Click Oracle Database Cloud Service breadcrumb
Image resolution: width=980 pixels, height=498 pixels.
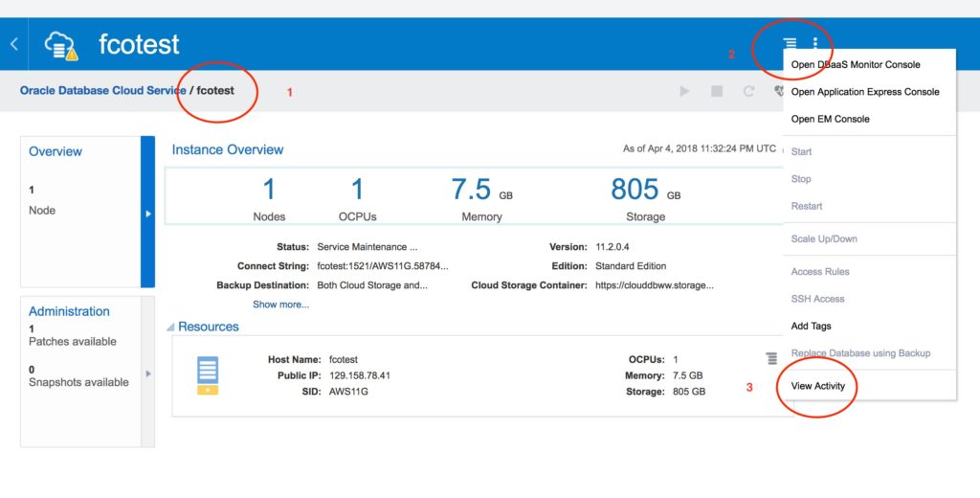tap(103, 90)
